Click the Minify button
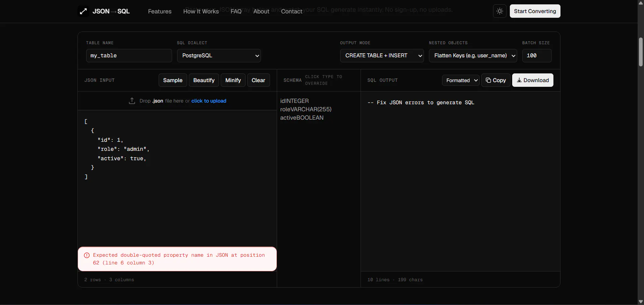644x305 pixels. coord(233,80)
